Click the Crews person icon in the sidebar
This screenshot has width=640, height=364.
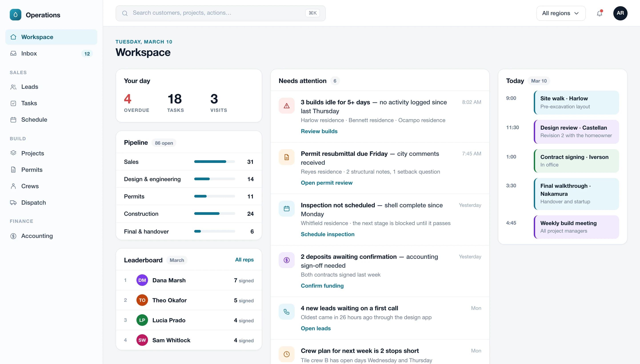pyautogui.click(x=13, y=186)
